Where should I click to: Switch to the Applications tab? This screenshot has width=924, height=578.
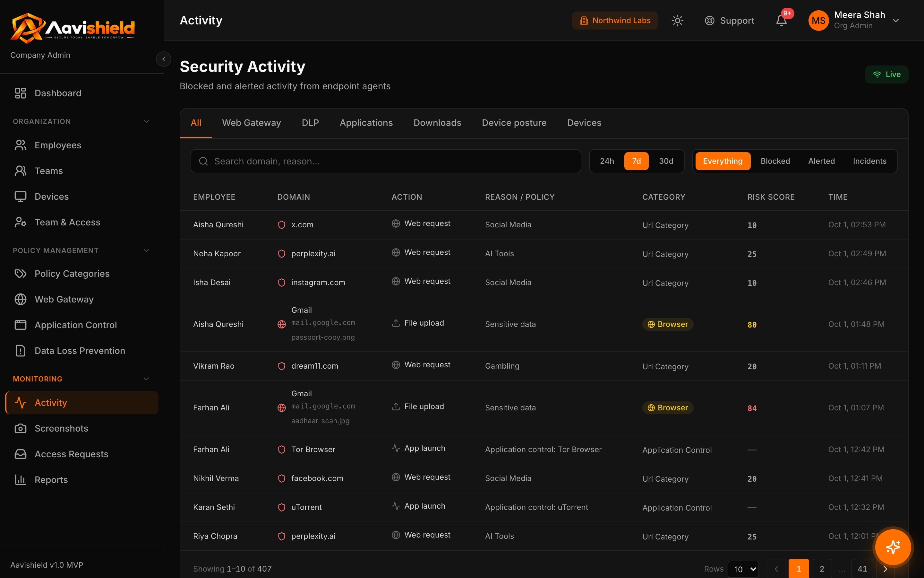pyautogui.click(x=366, y=123)
